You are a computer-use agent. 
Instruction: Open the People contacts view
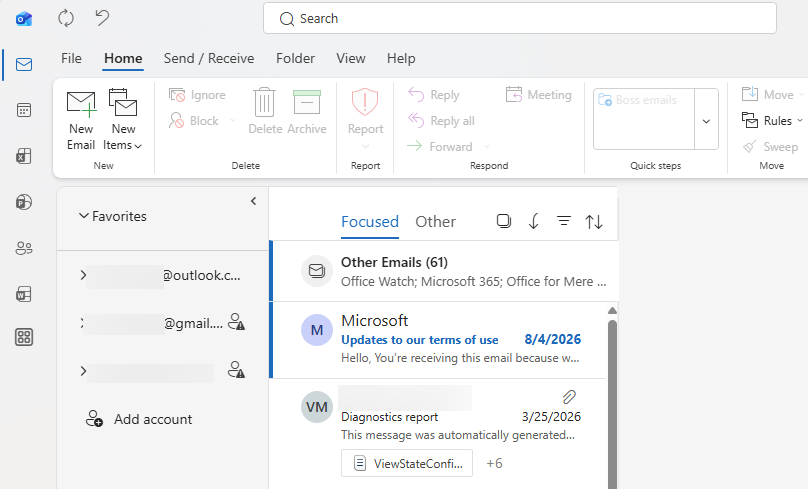[24, 248]
